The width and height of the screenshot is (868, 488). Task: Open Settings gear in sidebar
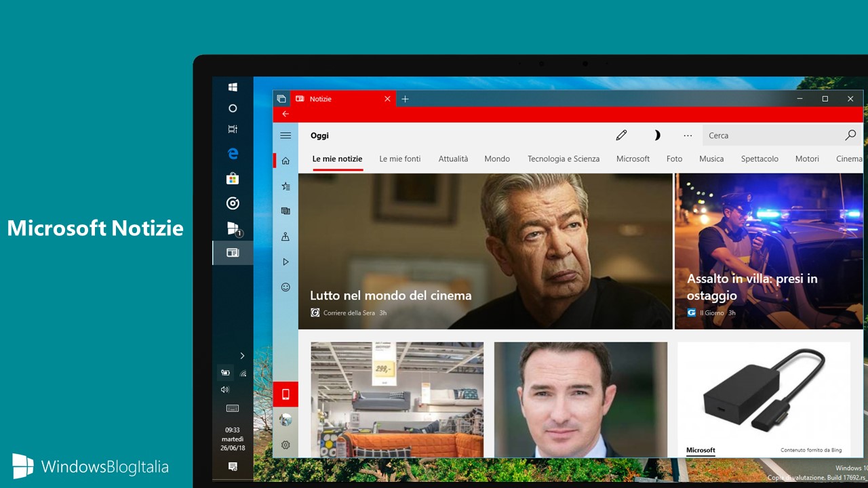pyautogui.click(x=285, y=445)
